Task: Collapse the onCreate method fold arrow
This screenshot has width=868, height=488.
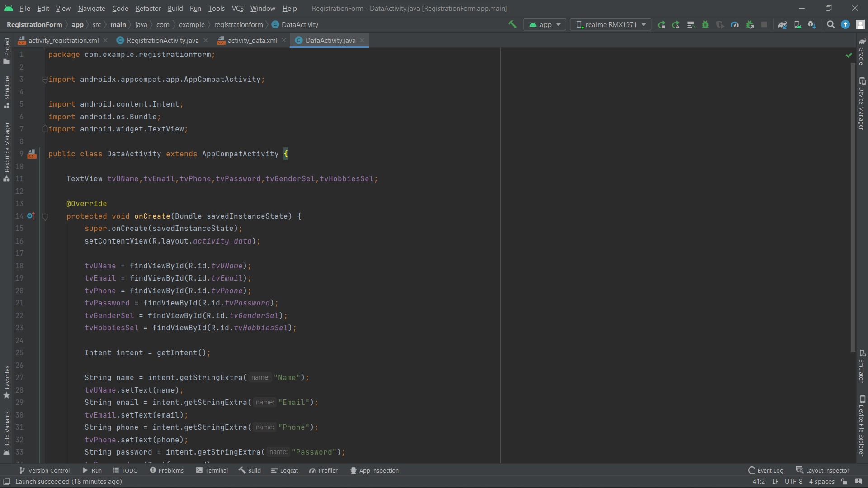Action: (x=45, y=216)
